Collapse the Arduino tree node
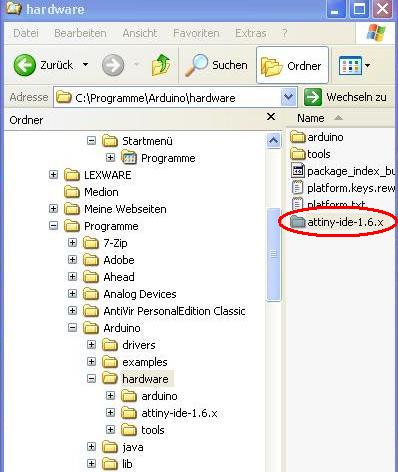Image resolution: width=398 pixels, height=472 pixels. coord(72,328)
